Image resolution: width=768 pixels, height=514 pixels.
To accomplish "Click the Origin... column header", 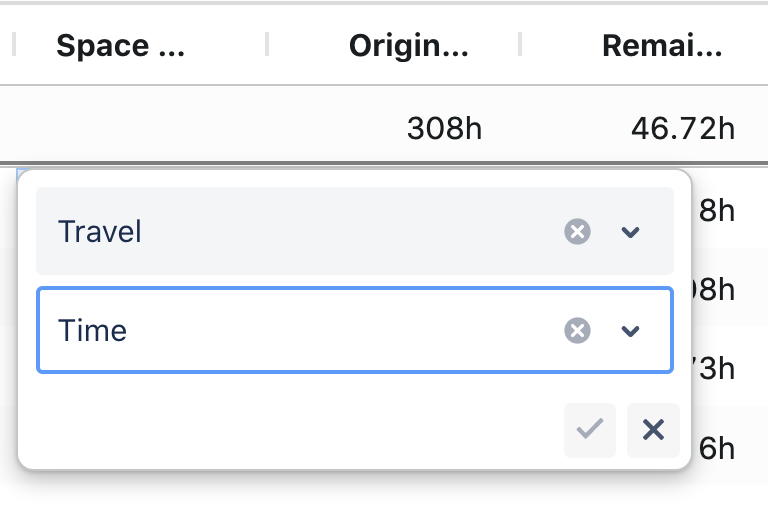I will tap(408, 46).
